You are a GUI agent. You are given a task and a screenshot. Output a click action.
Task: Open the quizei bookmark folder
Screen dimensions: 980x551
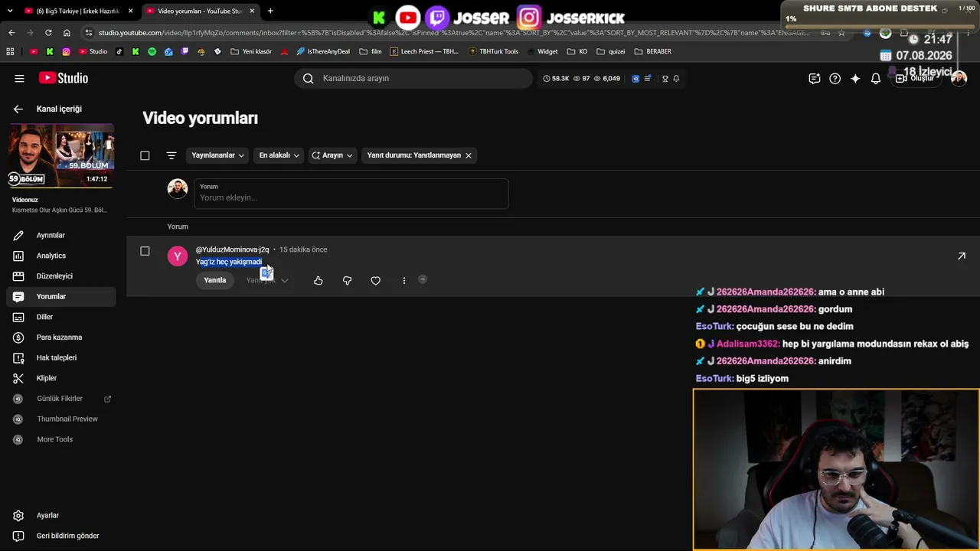[611, 51]
